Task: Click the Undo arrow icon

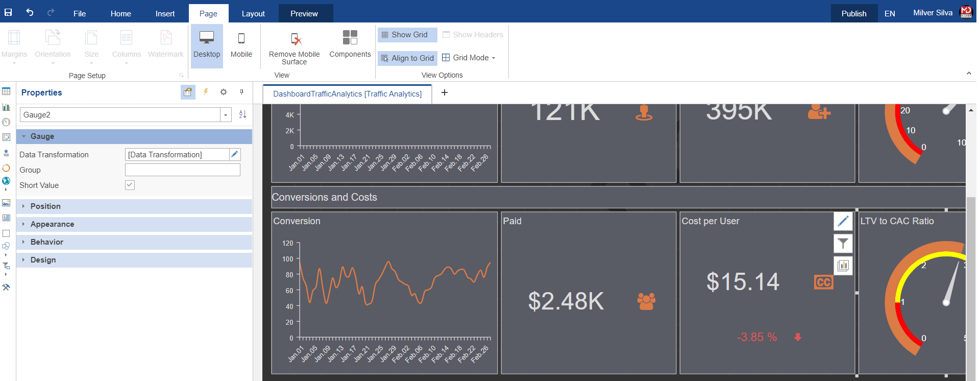Action: pos(30,12)
